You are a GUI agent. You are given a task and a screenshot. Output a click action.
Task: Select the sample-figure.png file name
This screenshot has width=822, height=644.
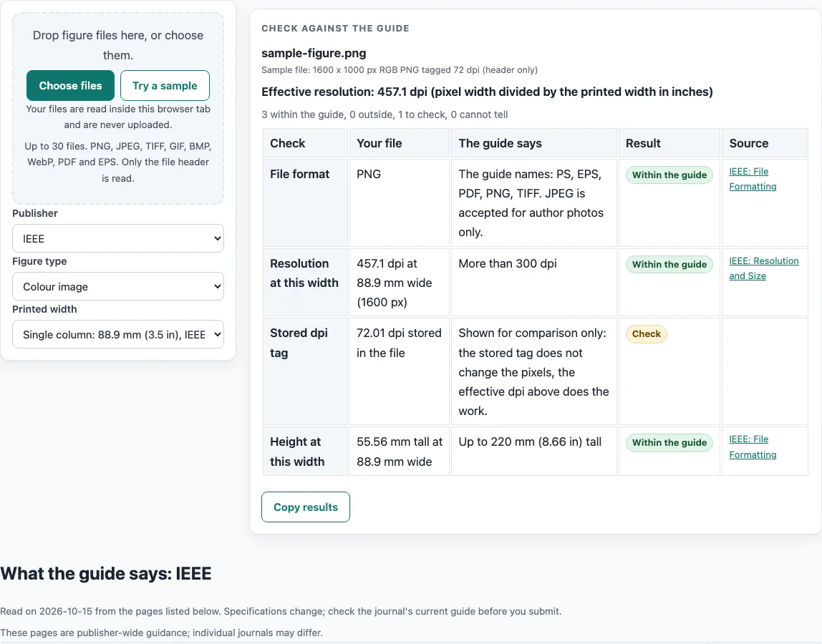(x=314, y=53)
